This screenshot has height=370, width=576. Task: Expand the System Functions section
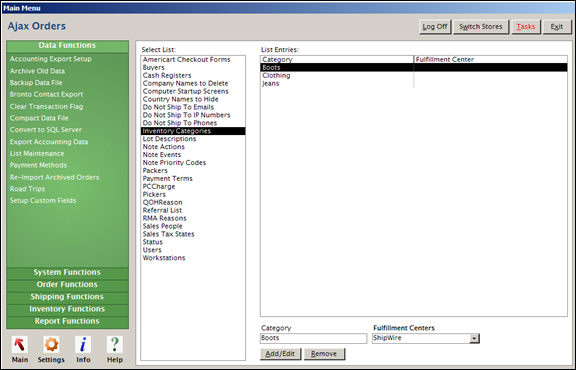(67, 272)
